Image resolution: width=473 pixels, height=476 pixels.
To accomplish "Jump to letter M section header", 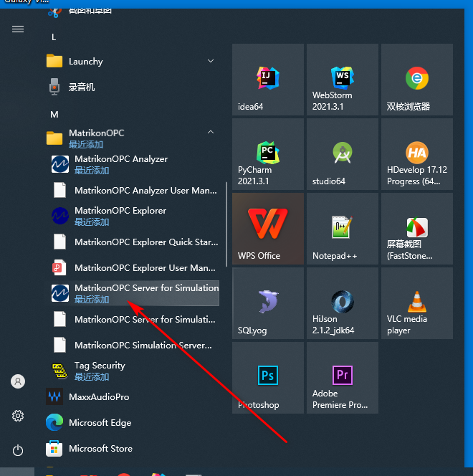I will click(x=54, y=115).
